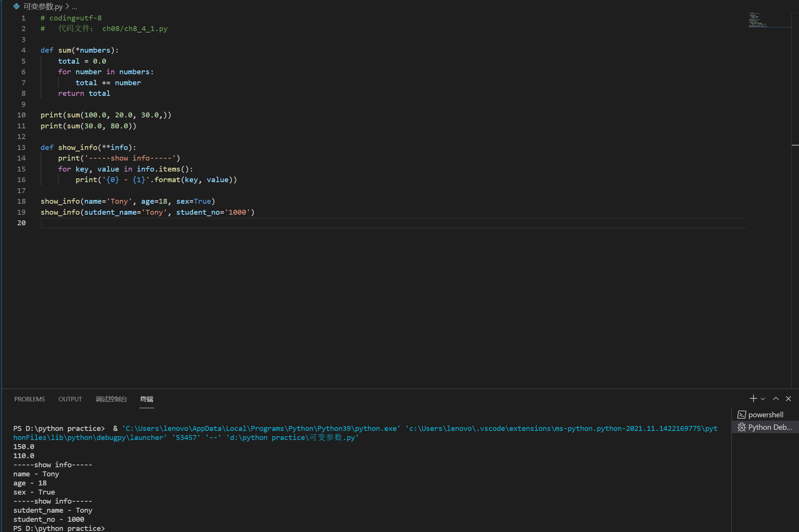Switch to the PROBLEMS tab

(30, 399)
